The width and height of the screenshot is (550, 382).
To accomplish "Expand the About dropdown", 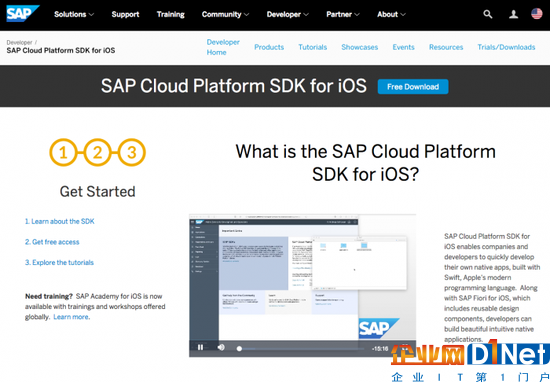I will [x=391, y=14].
